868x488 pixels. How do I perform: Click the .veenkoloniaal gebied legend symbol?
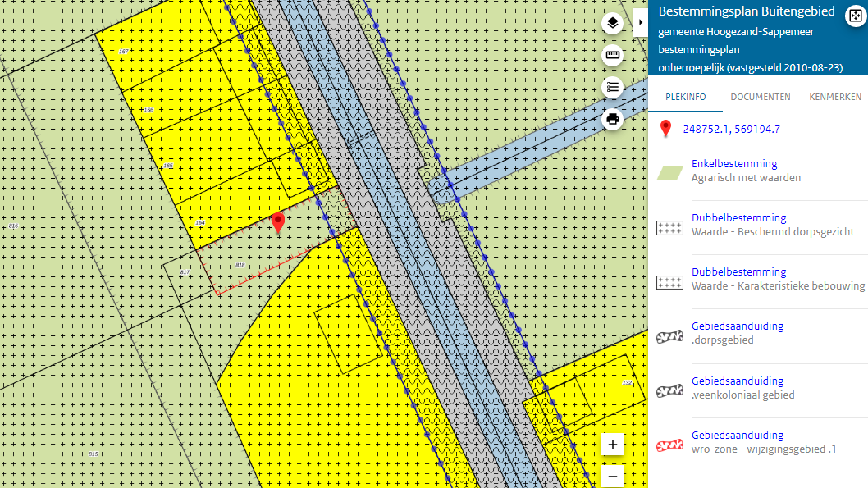(x=669, y=391)
